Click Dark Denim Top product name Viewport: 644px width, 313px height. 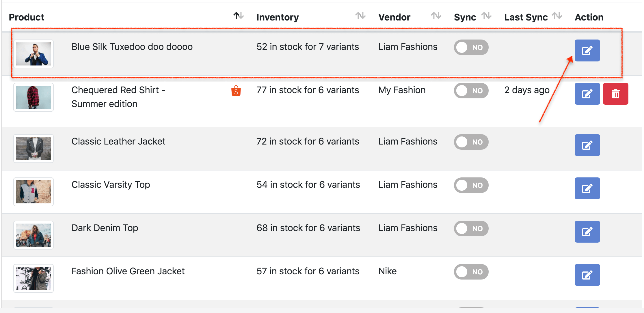(105, 228)
